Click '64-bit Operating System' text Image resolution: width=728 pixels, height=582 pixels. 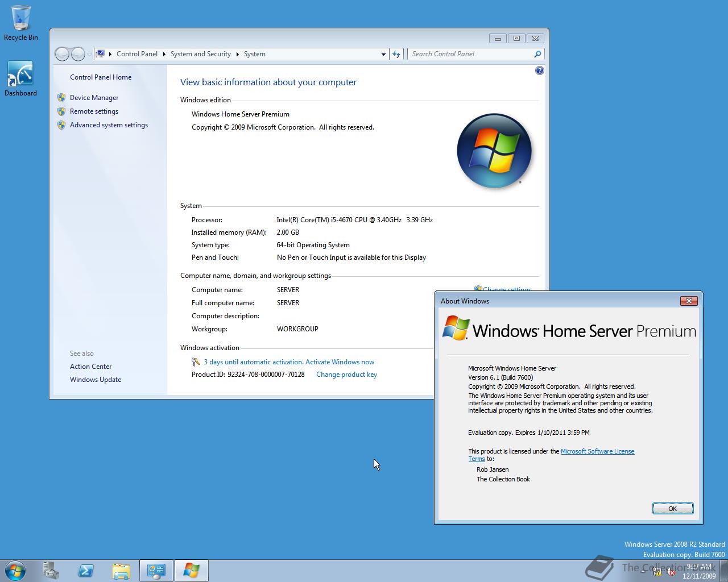tap(313, 245)
